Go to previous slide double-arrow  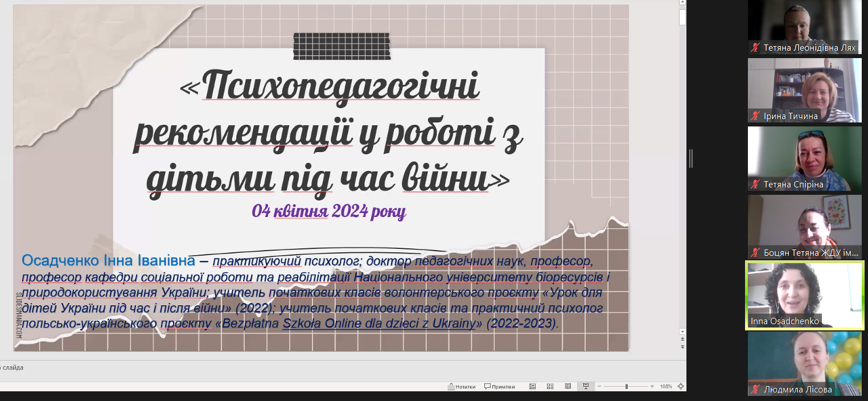682,339
